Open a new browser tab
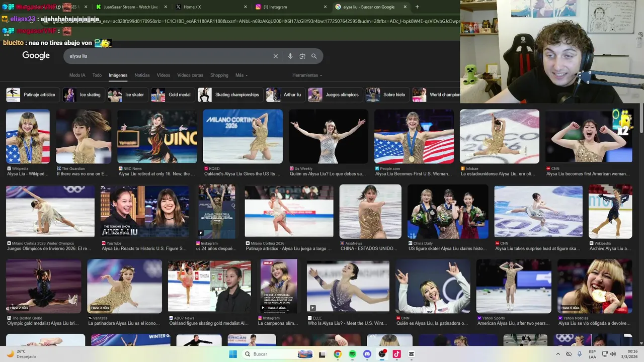 [x=417, y=7]
